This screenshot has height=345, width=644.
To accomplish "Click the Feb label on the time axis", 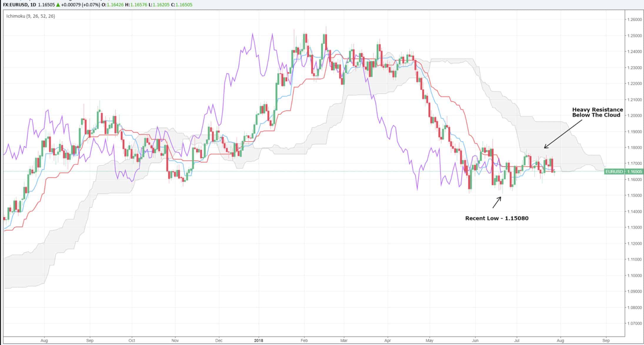I will click(x=304, y=341).
